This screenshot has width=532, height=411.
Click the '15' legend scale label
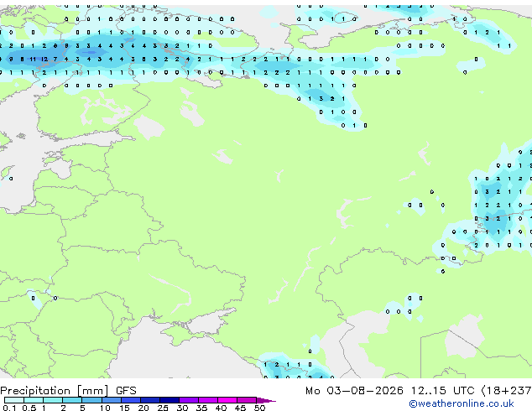tap(124, 408)
